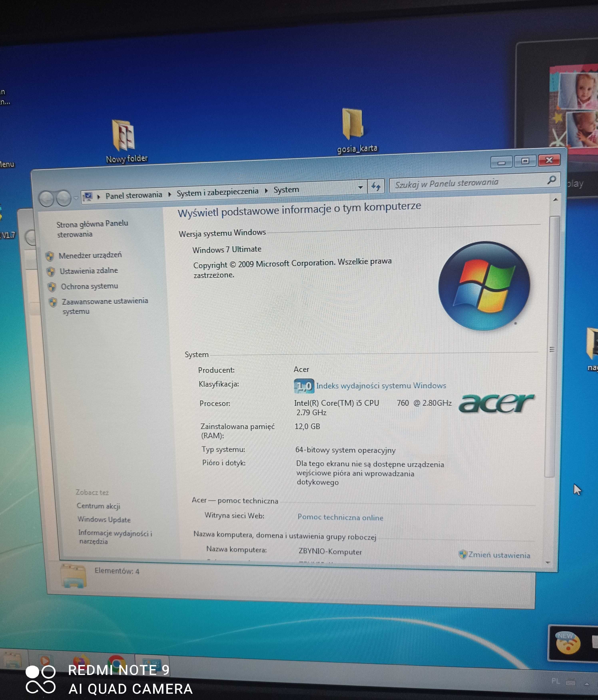This screenshot has height=700, width=598.
Task: Click '12,0 GB' RAM value
Action: [x=307, y=426]
